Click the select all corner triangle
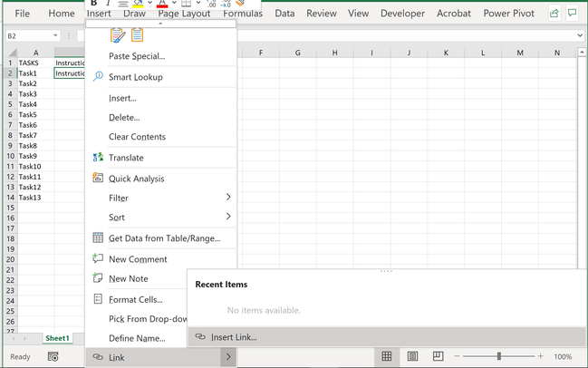588x368 pixels. click(13, 53)
